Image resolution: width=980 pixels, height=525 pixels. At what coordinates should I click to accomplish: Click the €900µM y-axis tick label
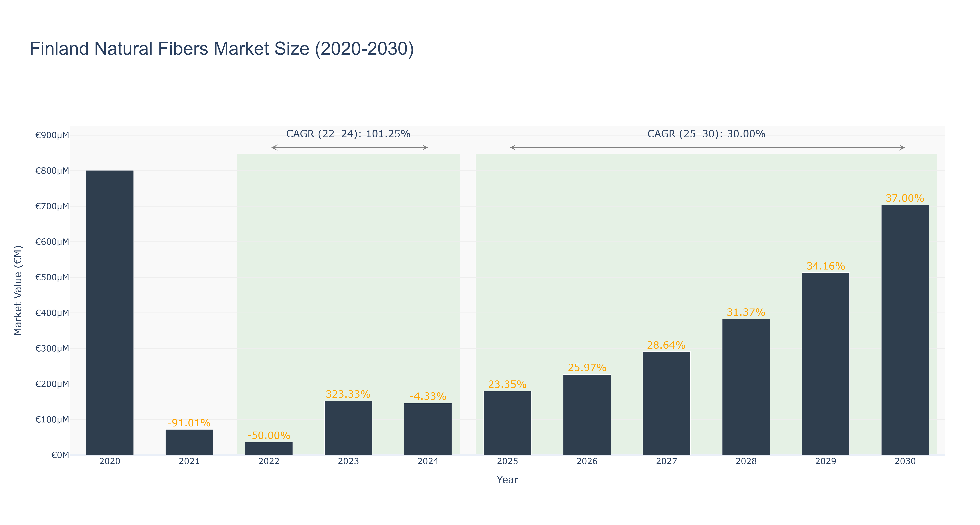pyautogui.click(x=52, y=135)
